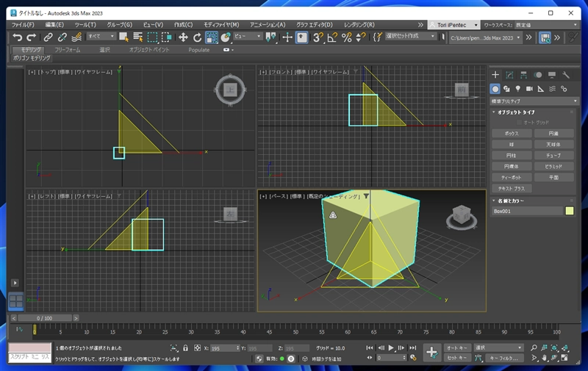
Task: Open the Tools menu (ツール)
Action: click(85, 25)
